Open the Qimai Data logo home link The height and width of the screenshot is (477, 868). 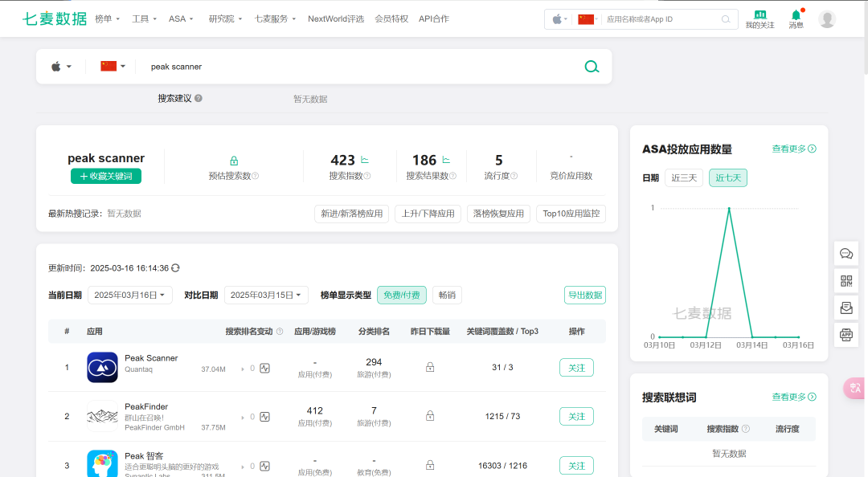(55, 18)
